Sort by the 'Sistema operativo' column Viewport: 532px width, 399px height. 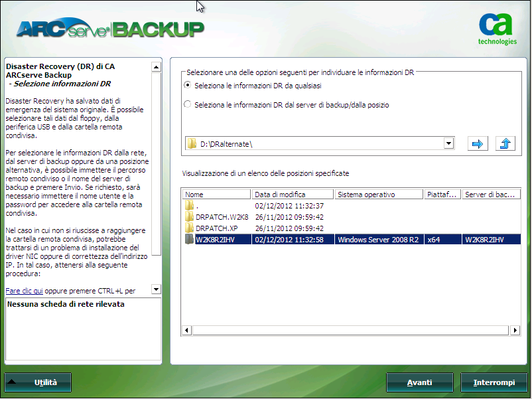379,195
